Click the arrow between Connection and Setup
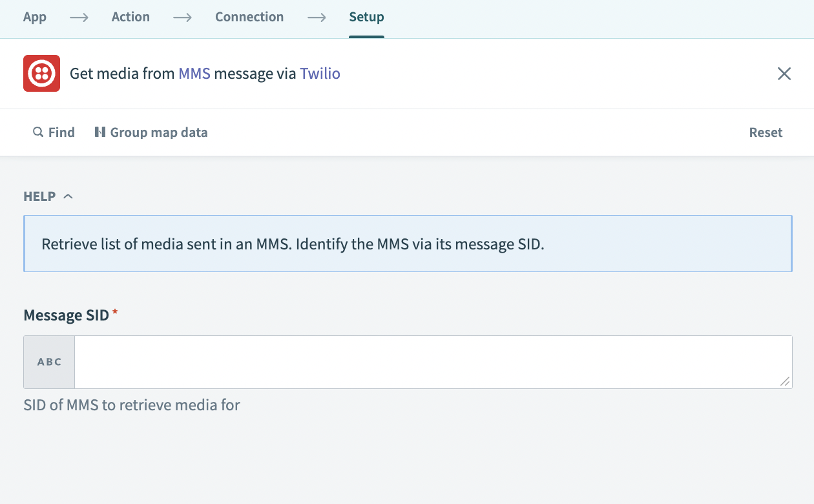Screen dimensions: 814x504 [x=317, y=17]
